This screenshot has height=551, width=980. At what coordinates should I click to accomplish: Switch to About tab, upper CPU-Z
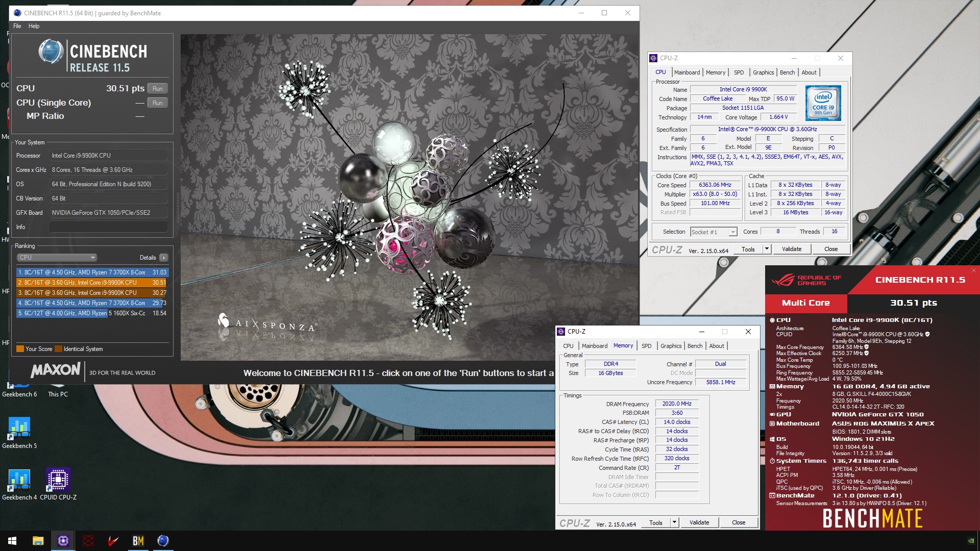(808, 72)
